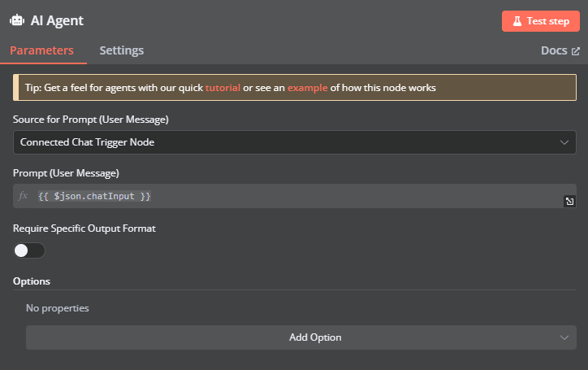The width and height of the screenshot is (588, 370).
Task: Switch to the Settings tab
Action: coord(122,50)
